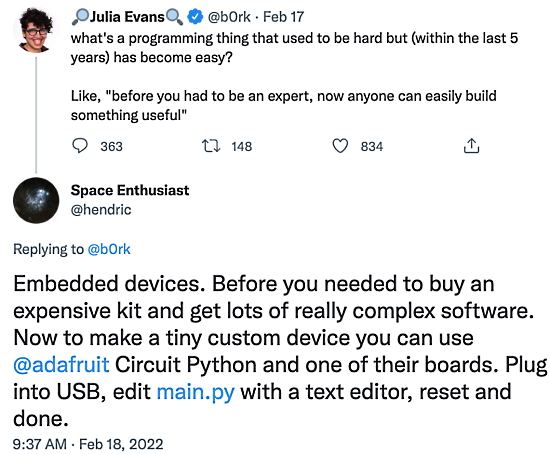The width and height of the screenshot is (550, 454).
Task: Click the share upload icon
Action: point(471,146)
